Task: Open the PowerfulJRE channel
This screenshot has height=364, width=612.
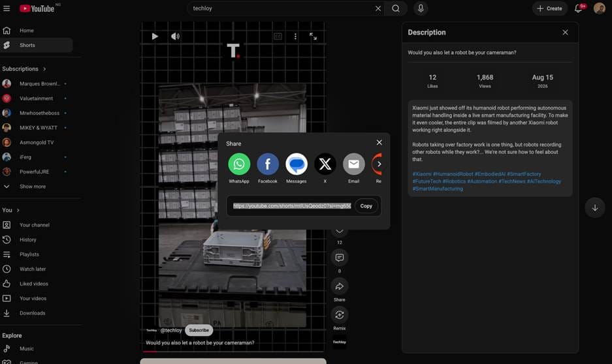Action: (x=37, y=172)
